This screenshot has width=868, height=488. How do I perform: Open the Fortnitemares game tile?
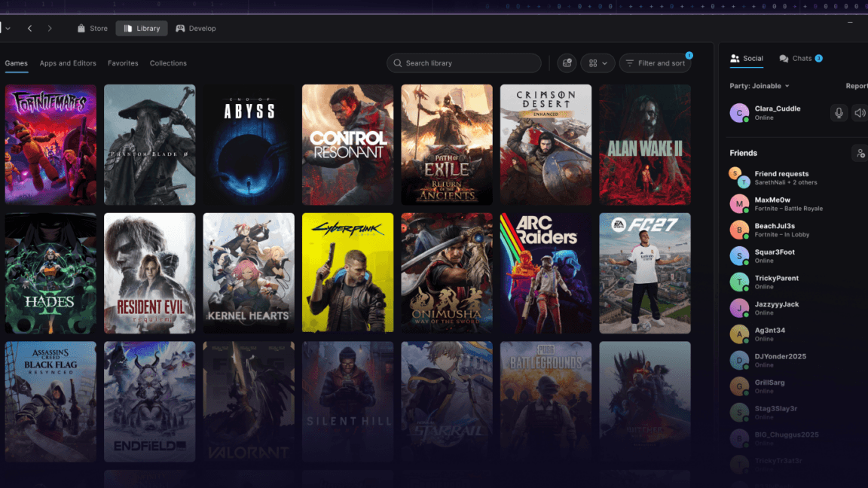50,145
